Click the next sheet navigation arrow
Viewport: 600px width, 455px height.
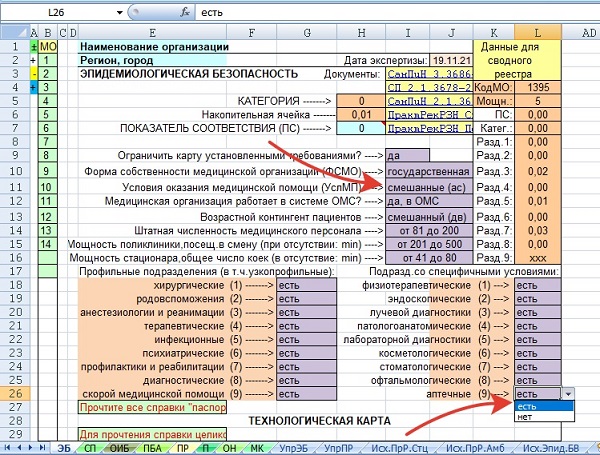click(31, 447)
